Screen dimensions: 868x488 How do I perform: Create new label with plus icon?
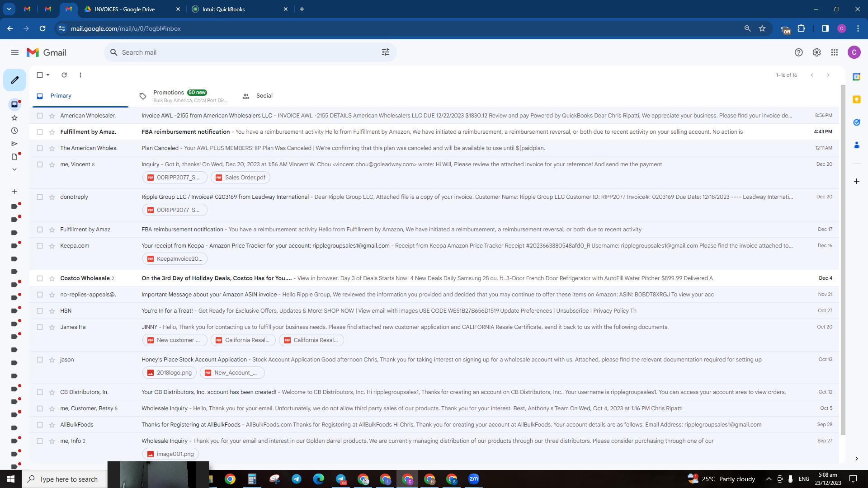pyautogui.click(x=14, y=192)
